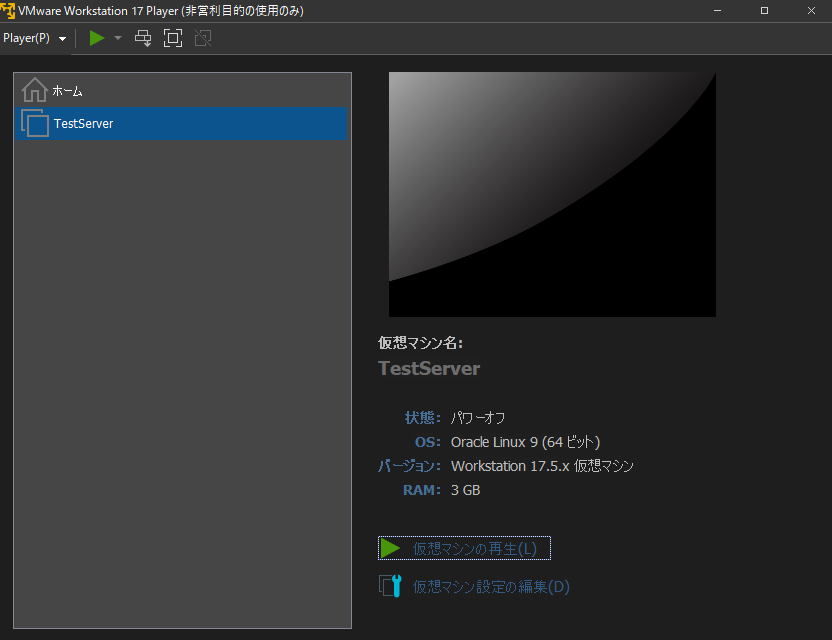Enter full screen via the bracket toolbar icon
The image size is (832, 640).
pos(172,38)
